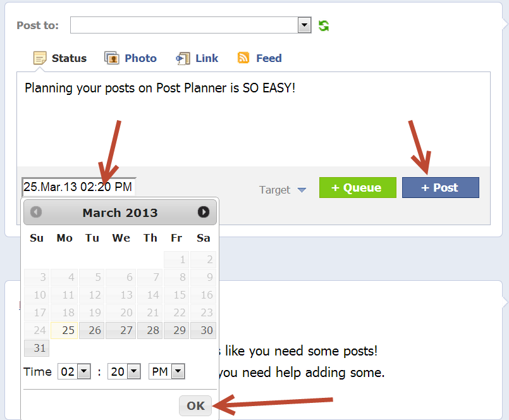Switch to the Photo tab
Image resolution: width=509 pixels, height=420 pixels.
(x=140, y=58)
